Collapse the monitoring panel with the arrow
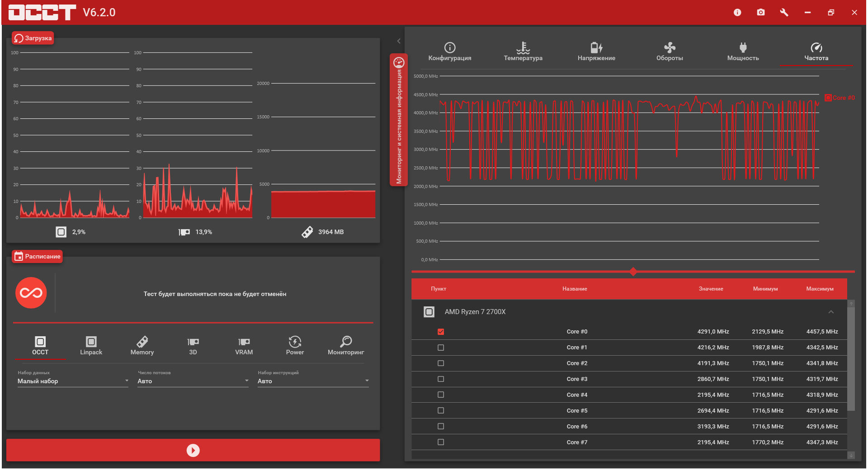 point(399,41)
